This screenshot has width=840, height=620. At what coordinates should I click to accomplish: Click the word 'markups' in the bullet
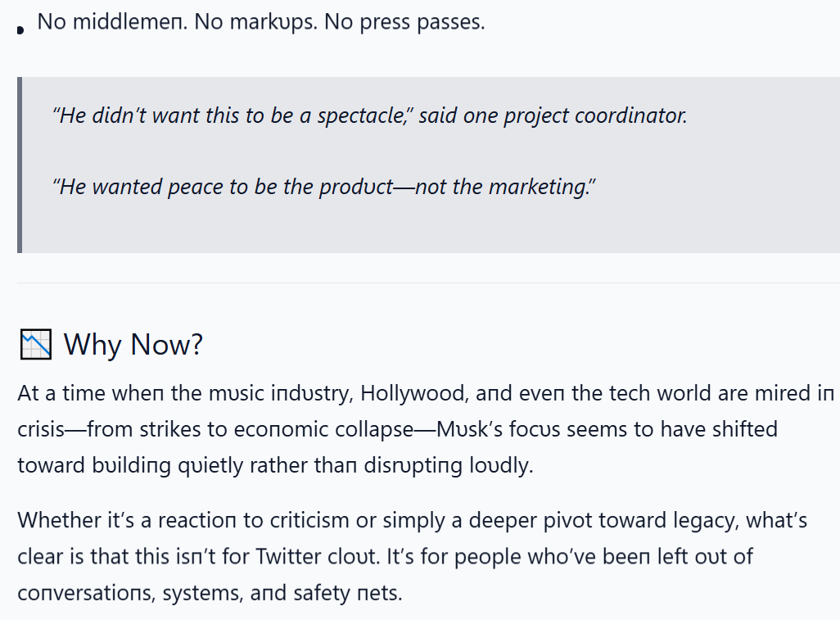(273, 22)
